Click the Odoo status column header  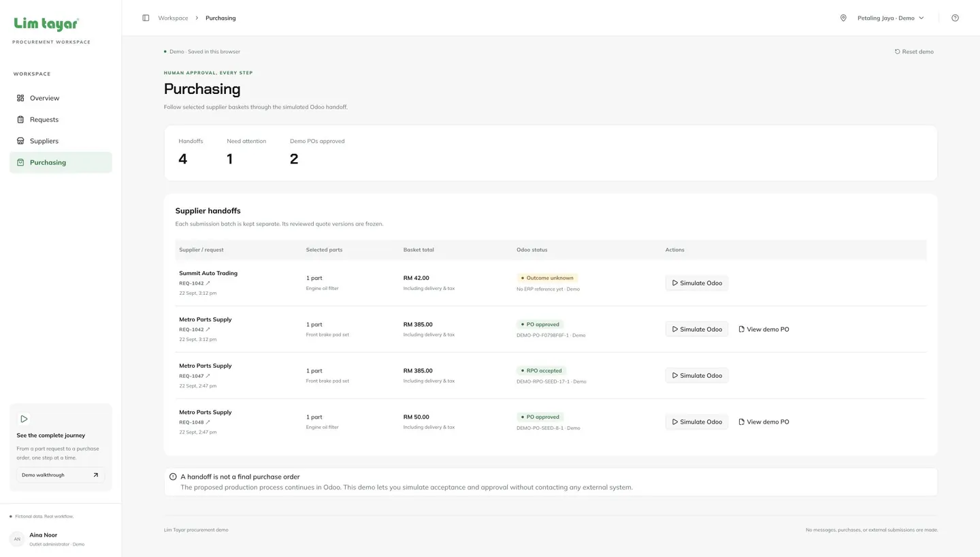[x=532, y=250]
